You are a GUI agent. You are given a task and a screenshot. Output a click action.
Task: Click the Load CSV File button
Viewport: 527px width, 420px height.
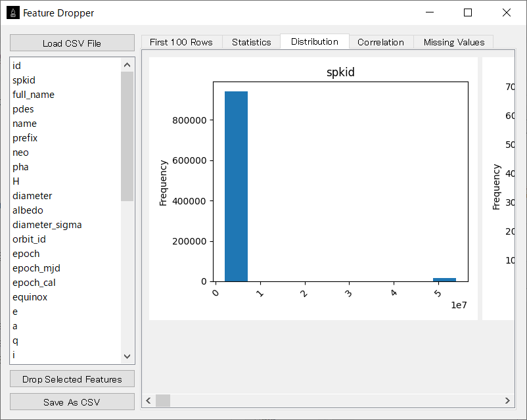72,43
